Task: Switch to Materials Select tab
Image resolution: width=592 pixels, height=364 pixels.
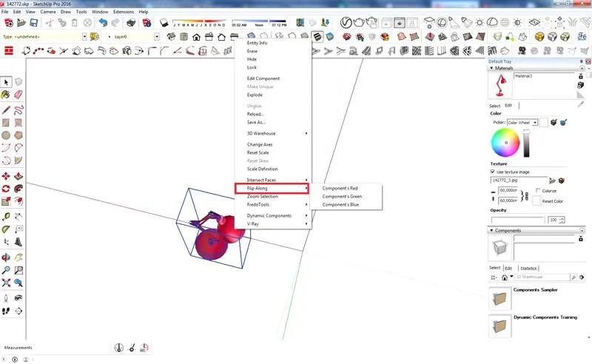Action: point(494,106)
